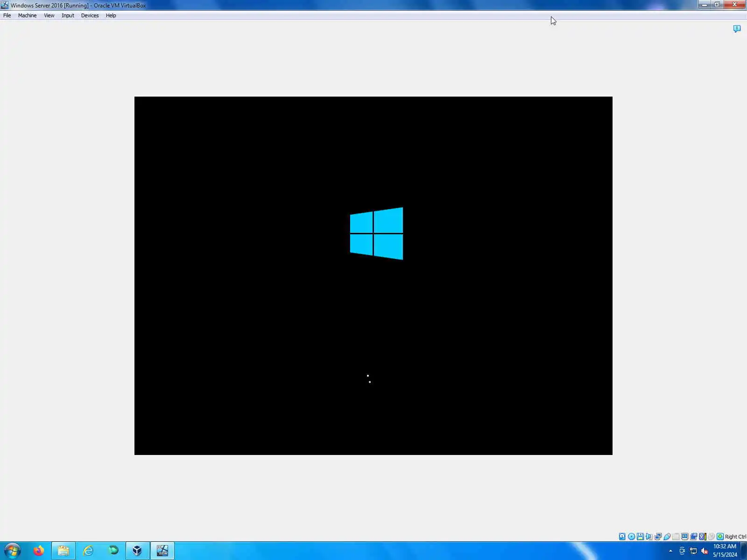Open the Machine menu
747x560 pixels.
tap(27, 15)
